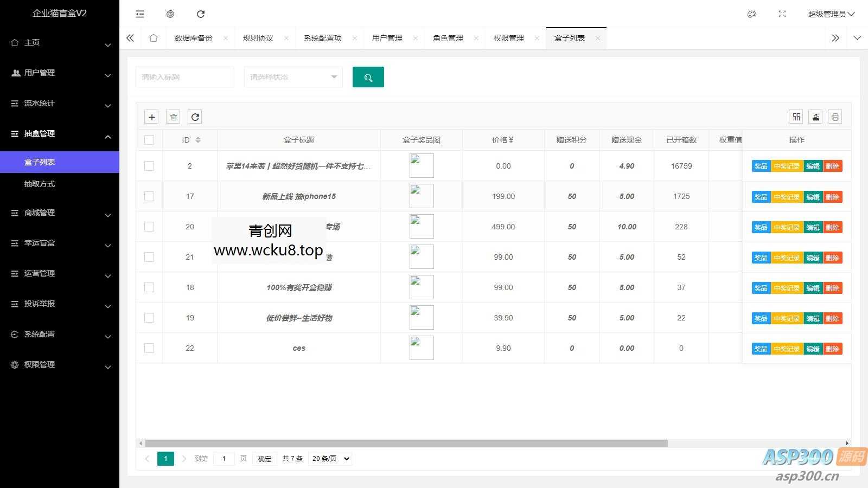Refresh the page with the reload icon
This screenshot has height=488, width=868.
201,14
